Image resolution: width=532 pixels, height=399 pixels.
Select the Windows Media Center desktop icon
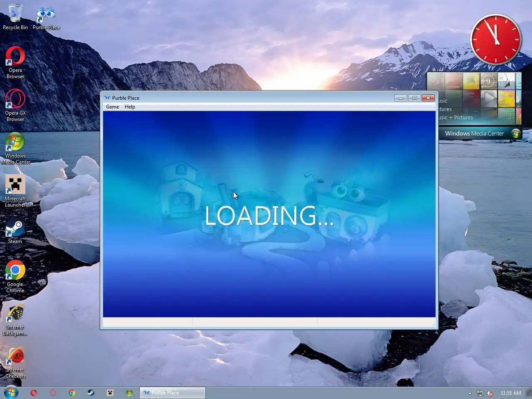(15, 148)
